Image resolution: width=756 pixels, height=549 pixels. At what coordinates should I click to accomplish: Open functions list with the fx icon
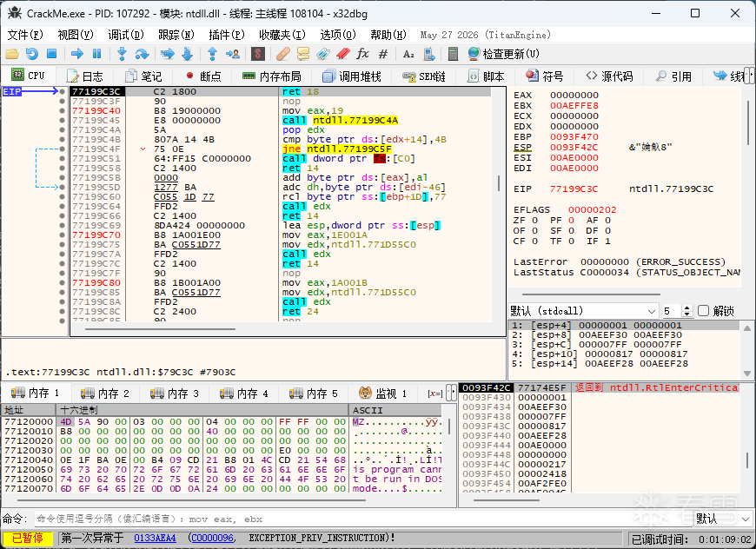coord(362,54)
